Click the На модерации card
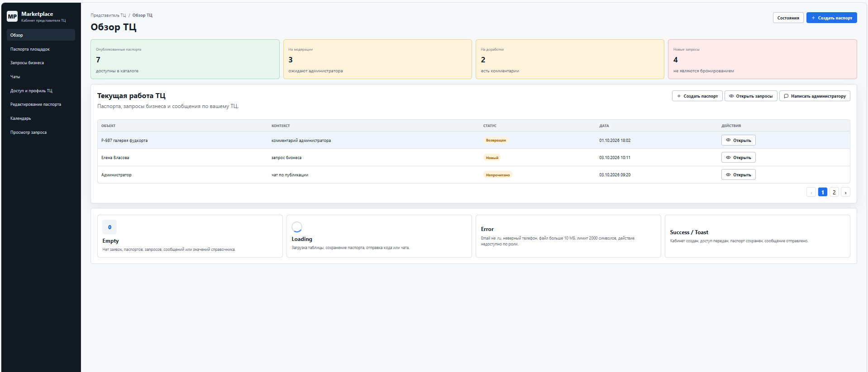Screen dimensions: 868x372 pyautogui.click(x=377, y=59)
